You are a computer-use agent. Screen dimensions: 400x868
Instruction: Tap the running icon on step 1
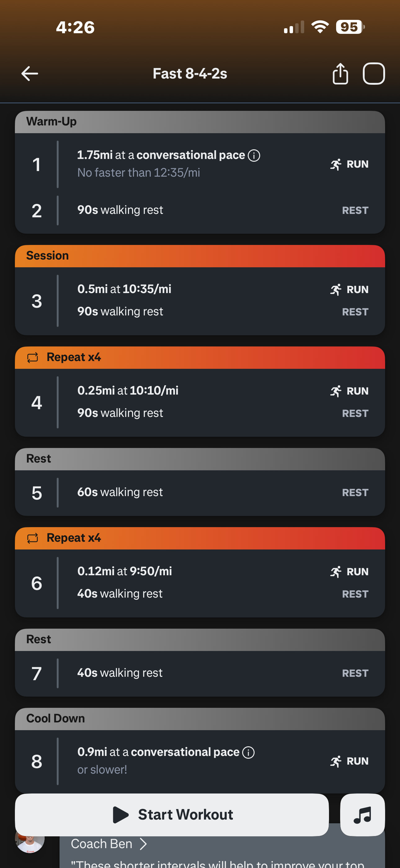point(336,165)
